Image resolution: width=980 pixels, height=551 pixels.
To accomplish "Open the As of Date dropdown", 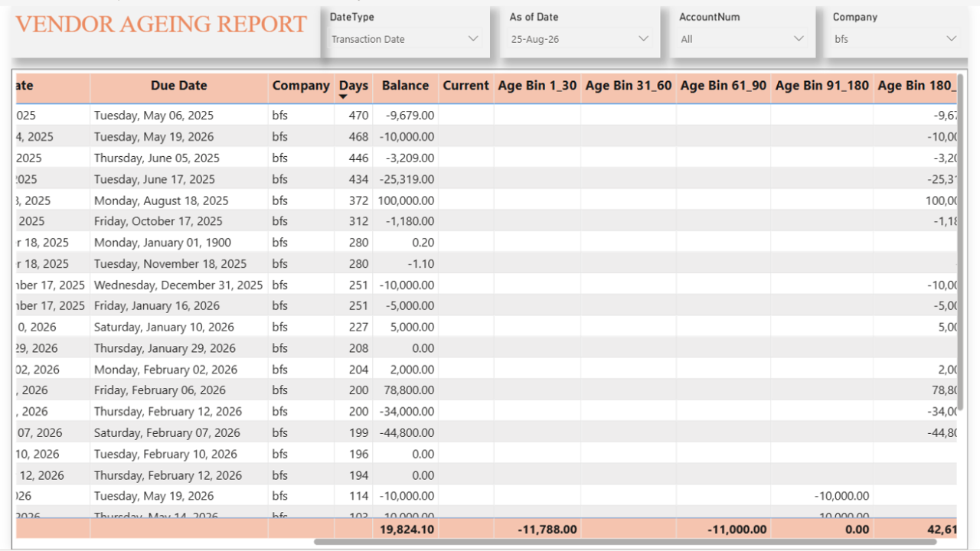I will 580,39.
